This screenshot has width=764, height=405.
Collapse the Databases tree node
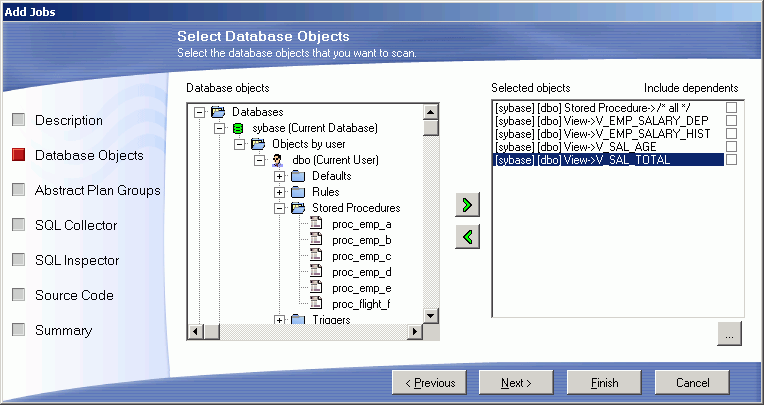click(199, 113)
